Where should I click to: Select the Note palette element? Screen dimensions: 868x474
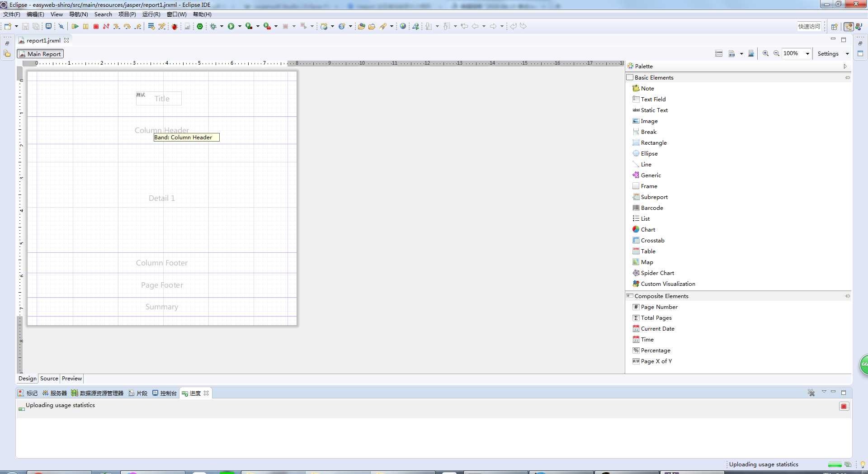pos(643,88)
